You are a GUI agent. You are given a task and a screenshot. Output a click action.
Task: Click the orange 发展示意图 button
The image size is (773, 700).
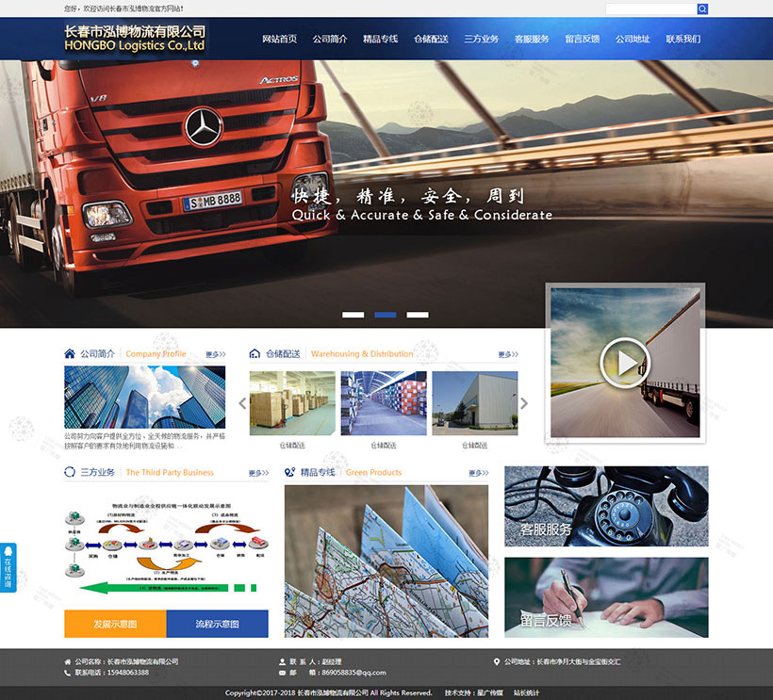pyautogui.click(x=115, y=624)
